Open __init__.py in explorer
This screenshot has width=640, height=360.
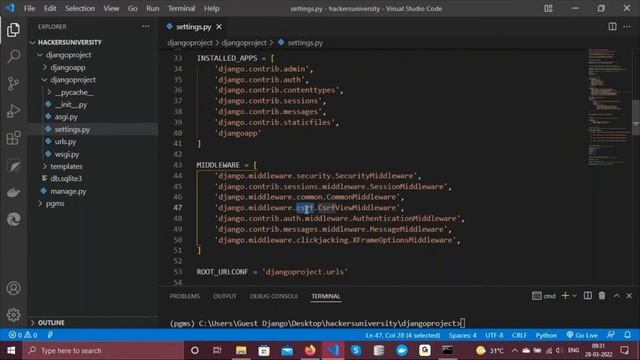pyautogui.click(x=71, y=104)
